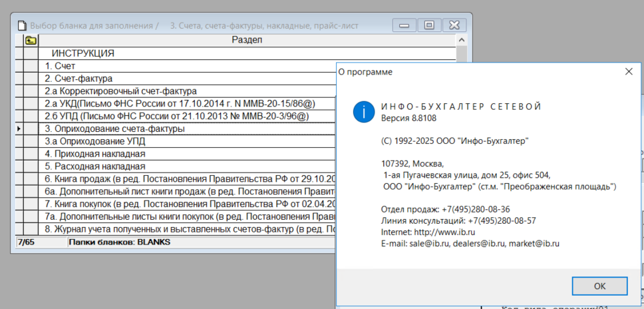This screenshot has width=644, height=309.
Task: Maximize the blank selection window
Action: coord(429,25)
